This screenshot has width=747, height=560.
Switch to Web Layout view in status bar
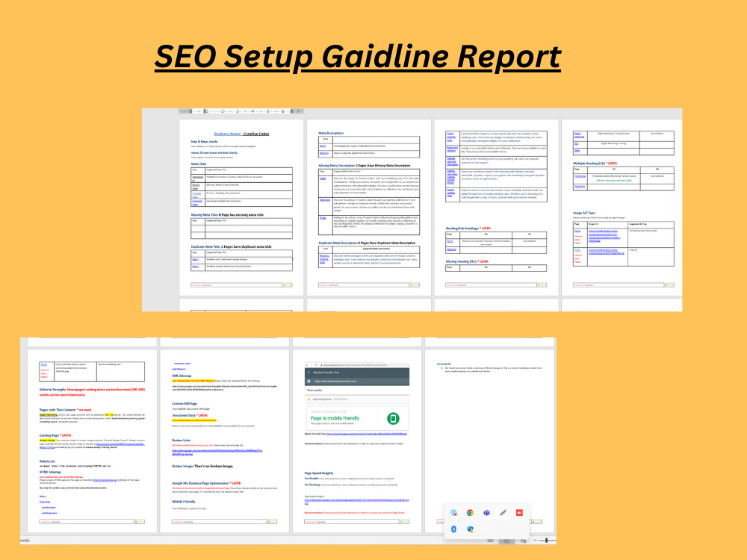coord(524,541)
